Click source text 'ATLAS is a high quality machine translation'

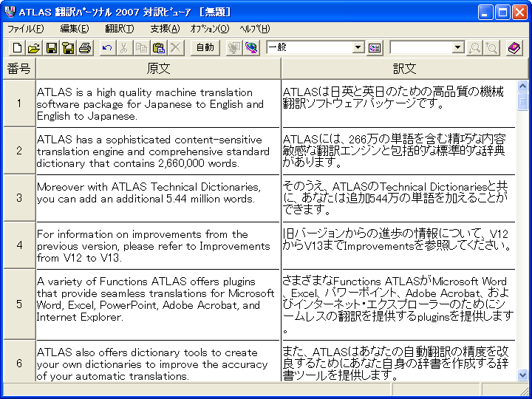(x=145, y=92)
